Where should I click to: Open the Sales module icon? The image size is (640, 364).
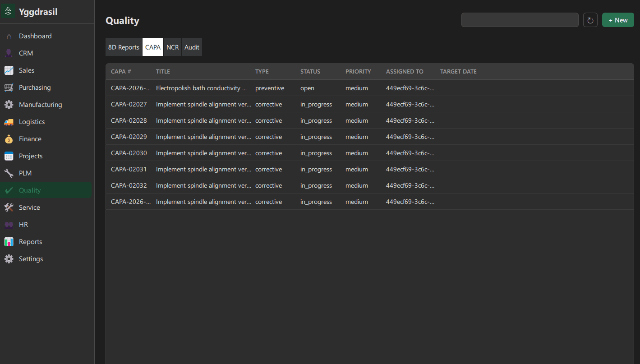(x=9, y=70)
